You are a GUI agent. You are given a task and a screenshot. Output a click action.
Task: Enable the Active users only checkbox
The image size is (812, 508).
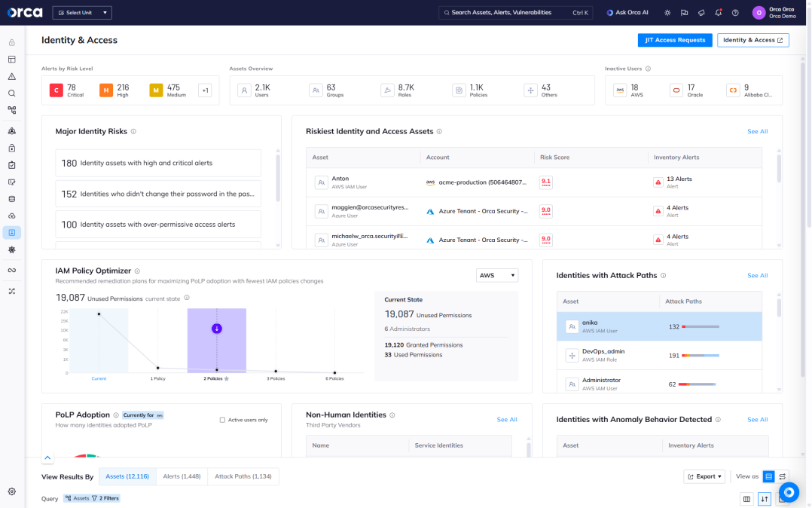tap(222, 420)
